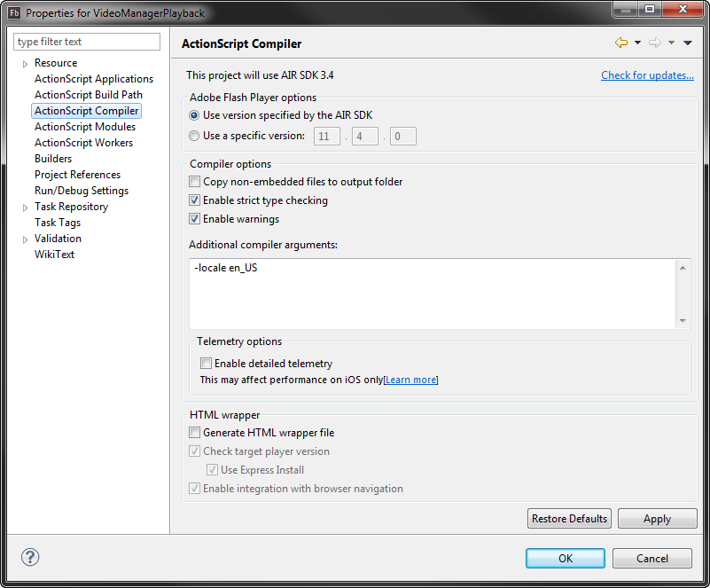Viewport: 710px width, 588px height.
Task: Toggle Use Express Install checkbox
Action: [213, 470]
